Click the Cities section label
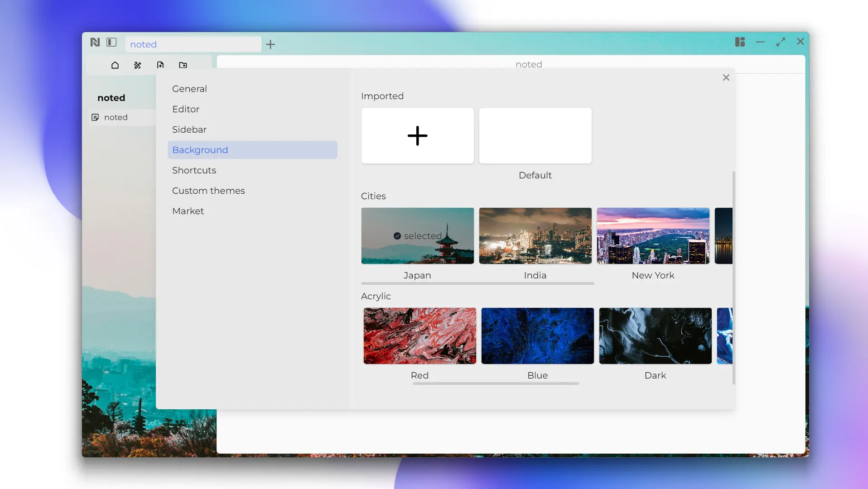This screenshot has height=489, width=868. [x=373, y=196]
